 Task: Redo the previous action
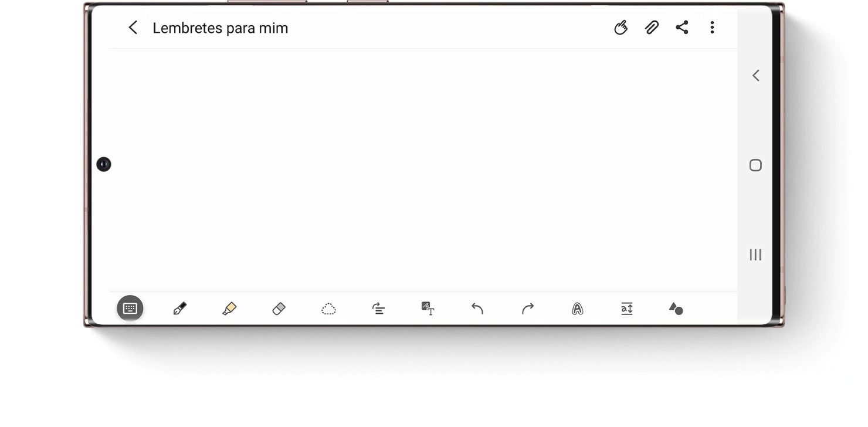click(528, 309)
